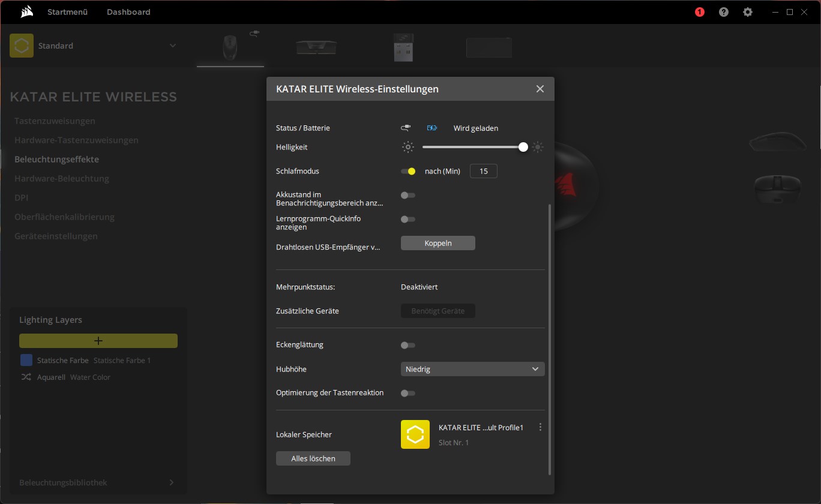The height and width of the screenshot is (504, 821).
Task: Click the Koppeln button
Action: pyautogui.click(x=438, y=243)
